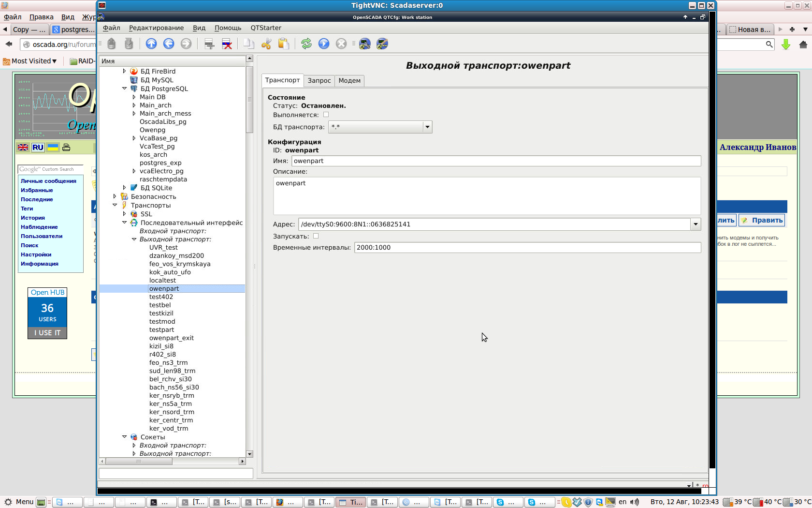Click the Up arrow toolbar icon
Screen dimensions: 812x508
151,44
